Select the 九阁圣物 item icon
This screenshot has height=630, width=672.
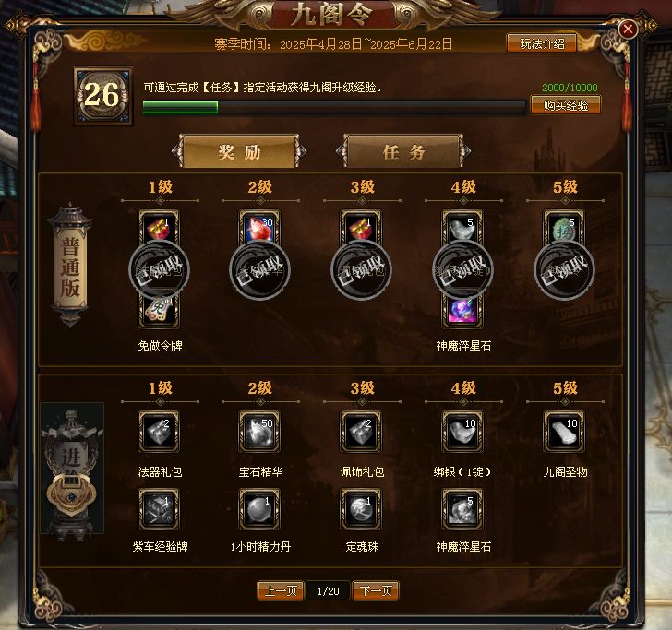click(564, 432)
